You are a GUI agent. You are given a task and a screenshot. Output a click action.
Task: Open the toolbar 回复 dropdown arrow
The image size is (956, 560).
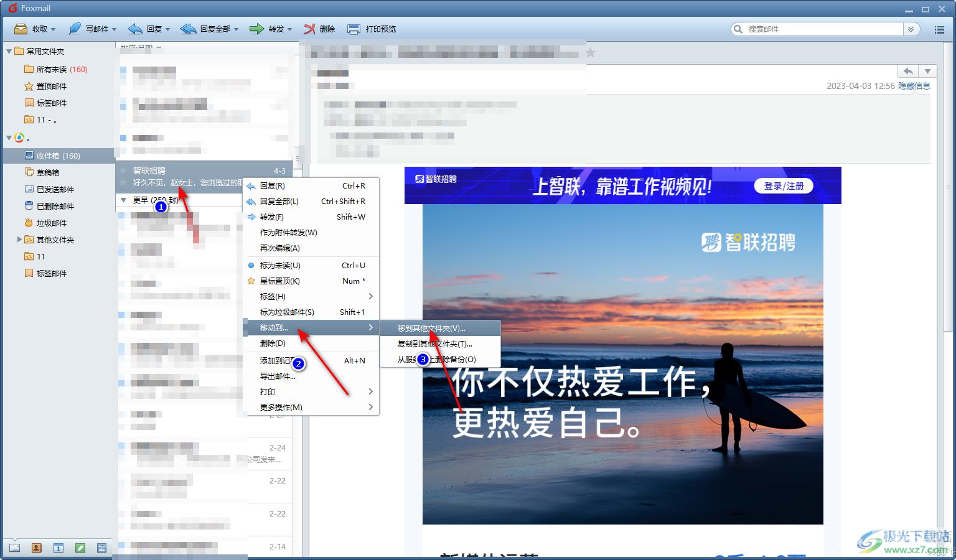tap(167, 29)
